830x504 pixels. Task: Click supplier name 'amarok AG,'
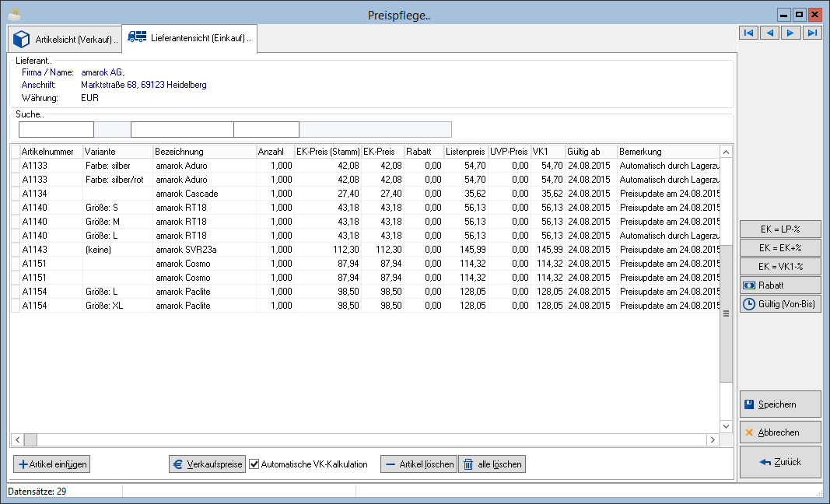pos(103,72)
